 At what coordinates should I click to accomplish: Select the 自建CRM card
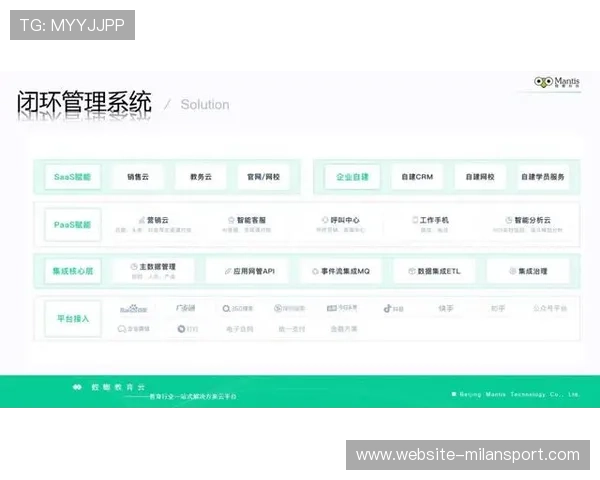click(417, 177)
